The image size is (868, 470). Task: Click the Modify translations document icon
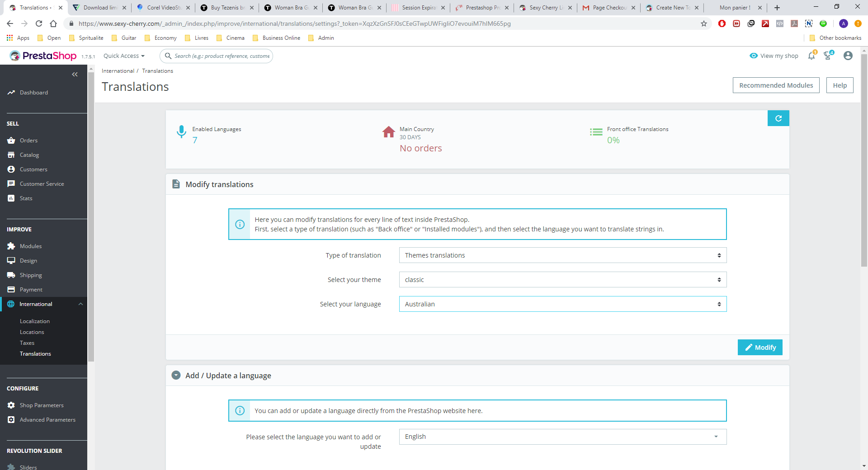point(176,184)
